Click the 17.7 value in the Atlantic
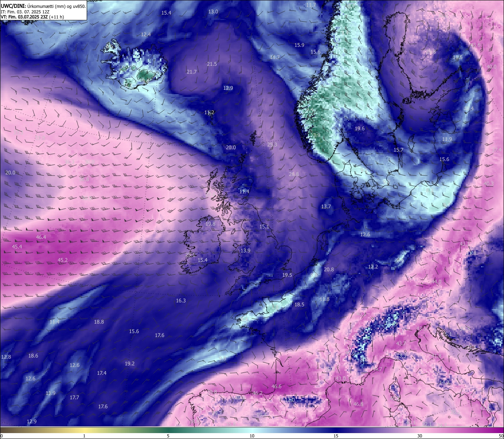504x439 pixels. click(74, 398)
